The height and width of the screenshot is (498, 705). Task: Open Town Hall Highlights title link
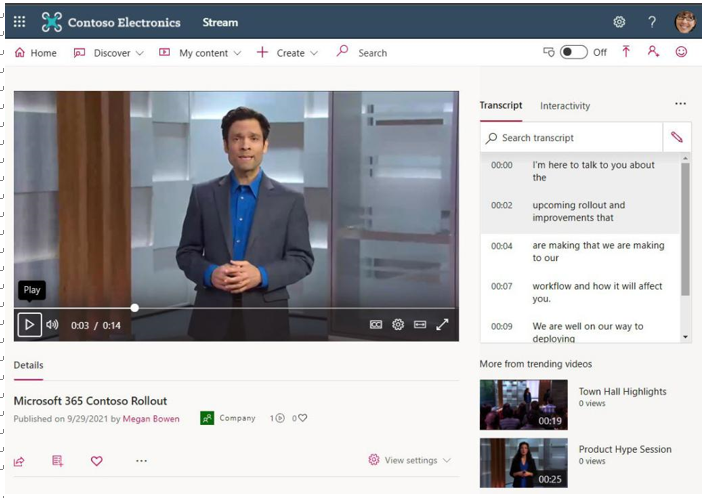622,391
